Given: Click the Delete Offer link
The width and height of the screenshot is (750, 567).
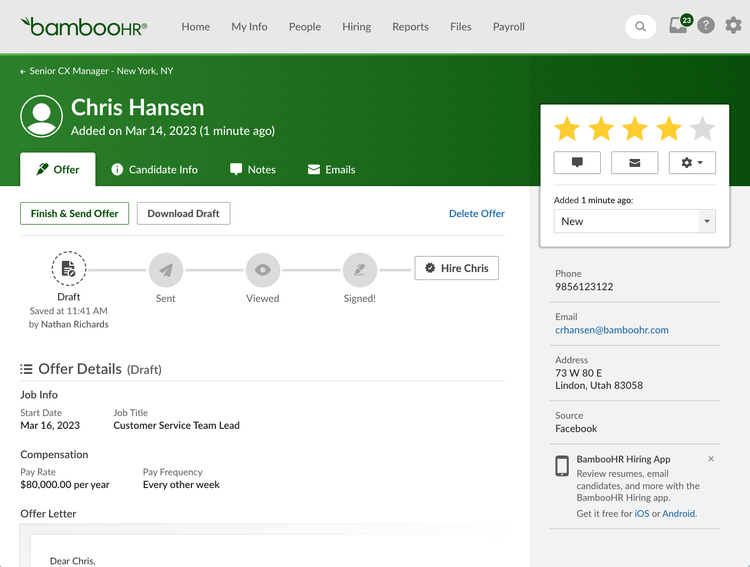Looking at the screenshot, I should [x=476, y=214].
